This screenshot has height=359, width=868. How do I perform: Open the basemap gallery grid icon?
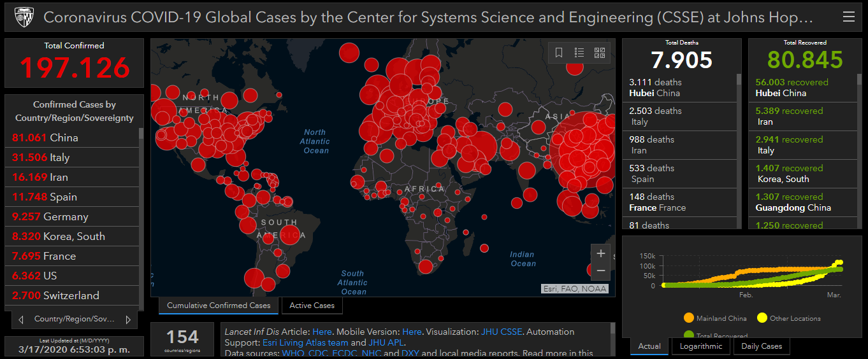click(x=599, y=53)
